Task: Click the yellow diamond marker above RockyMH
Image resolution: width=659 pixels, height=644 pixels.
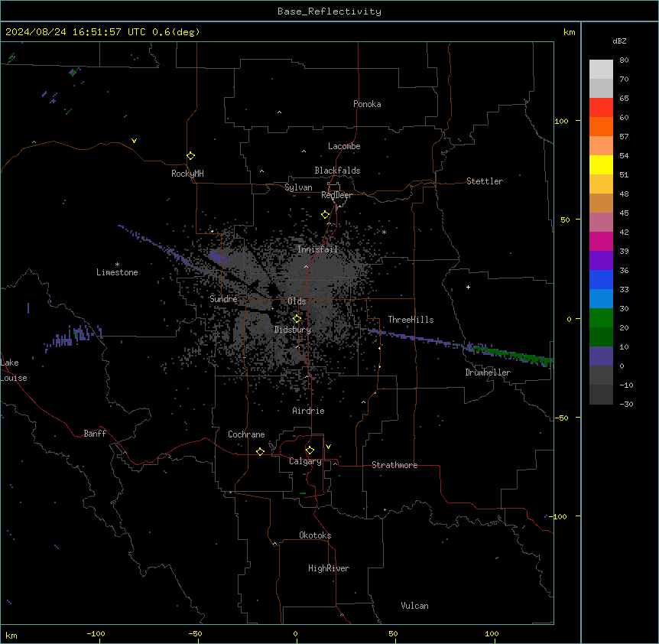Action: click(191, 156)
